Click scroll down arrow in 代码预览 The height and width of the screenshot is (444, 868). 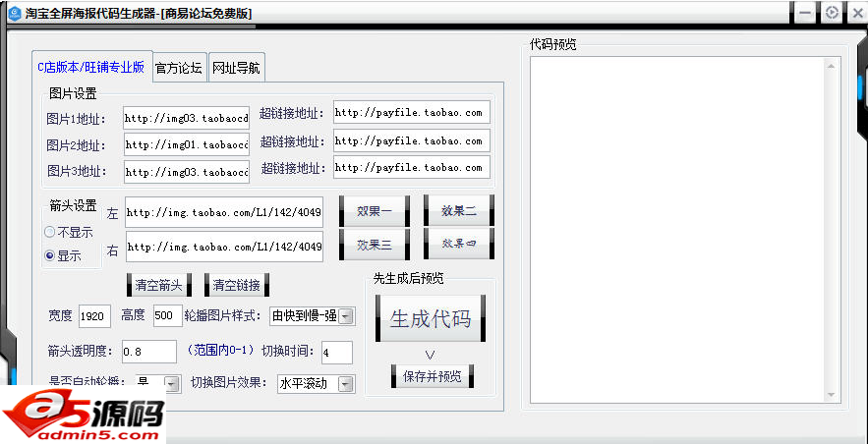831,395
